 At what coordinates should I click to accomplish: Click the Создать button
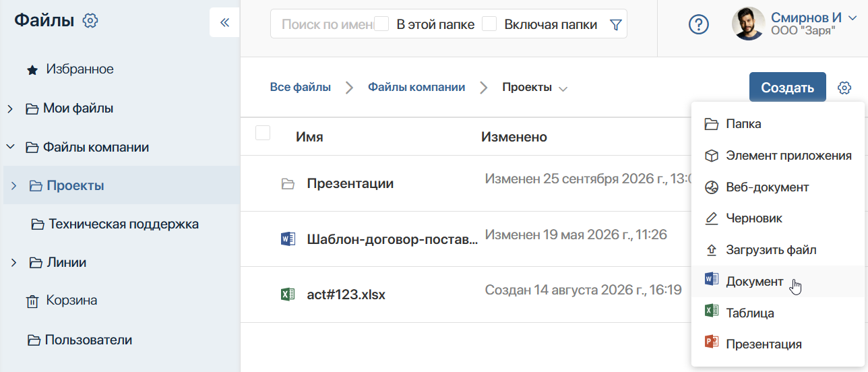coord(788,88)
